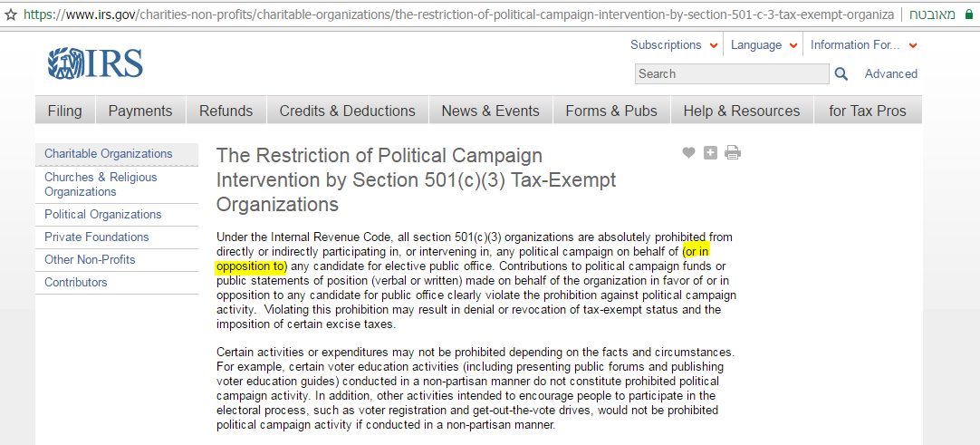Select Credits & Deductions in navigation
The image size is (980, 445).
347,111
